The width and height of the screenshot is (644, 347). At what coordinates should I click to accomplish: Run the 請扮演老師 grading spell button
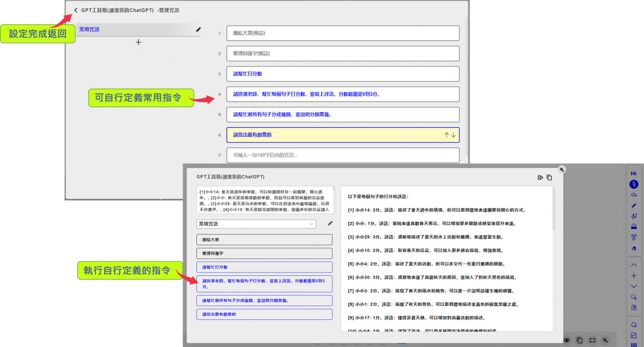click(x=264, y=284)
